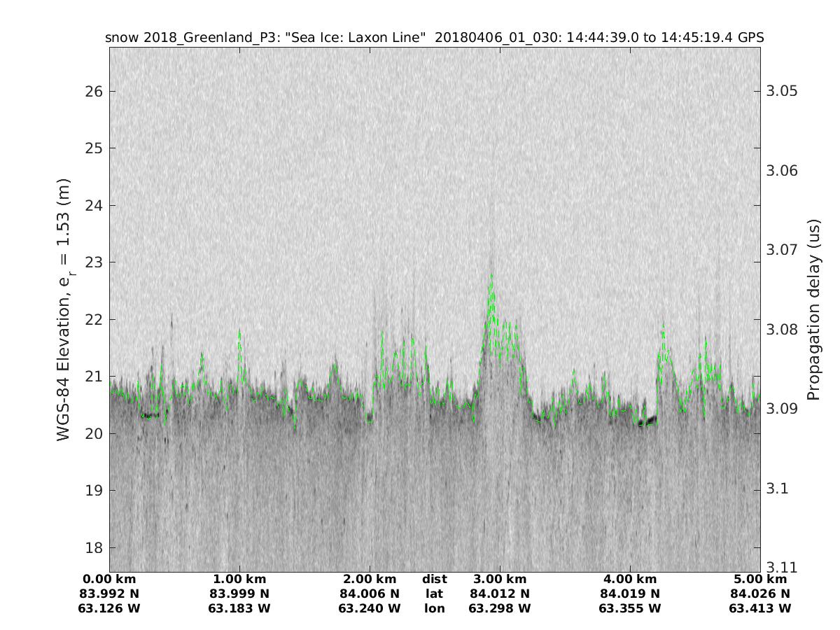Click the 18 tick on elevation axis
The width and height of the screenshot is (840, 630).
point(95,547)
